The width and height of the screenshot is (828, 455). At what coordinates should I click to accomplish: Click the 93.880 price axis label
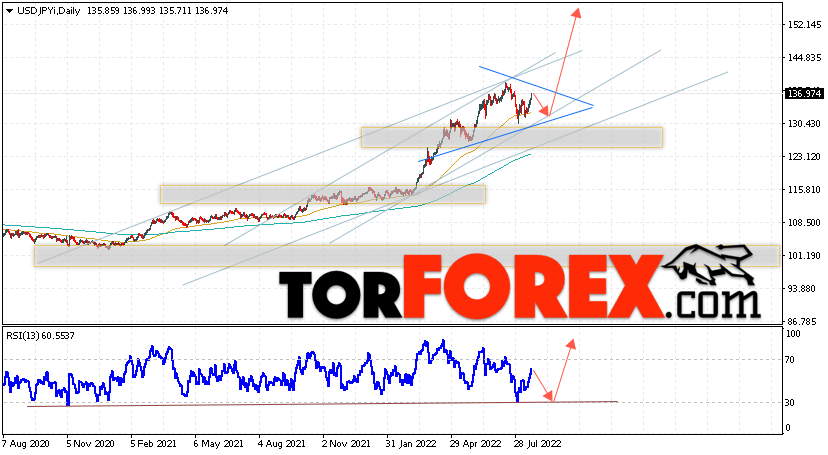point(804,289)
